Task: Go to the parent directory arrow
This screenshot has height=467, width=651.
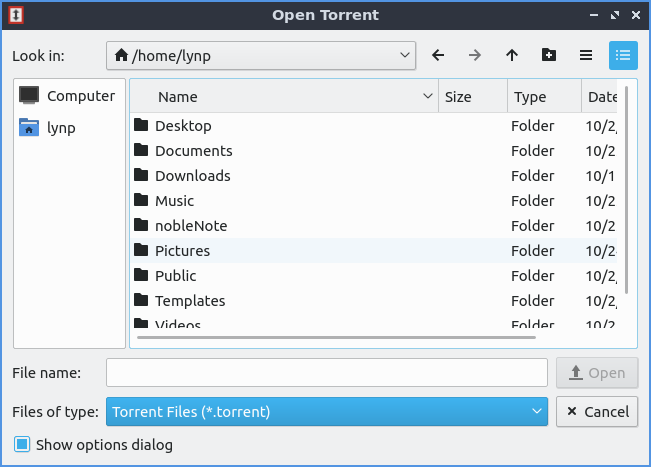Action: point(512,56)
